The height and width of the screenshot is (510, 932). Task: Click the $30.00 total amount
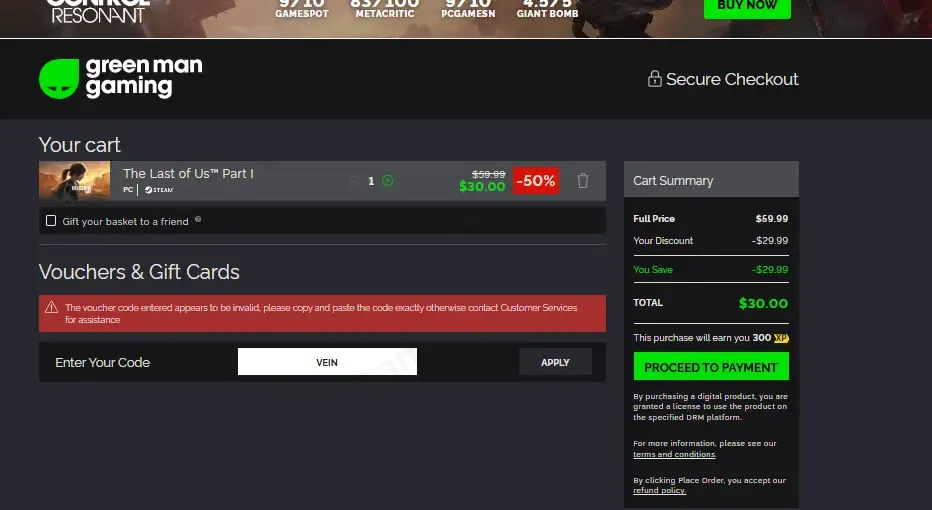[763, 303]
